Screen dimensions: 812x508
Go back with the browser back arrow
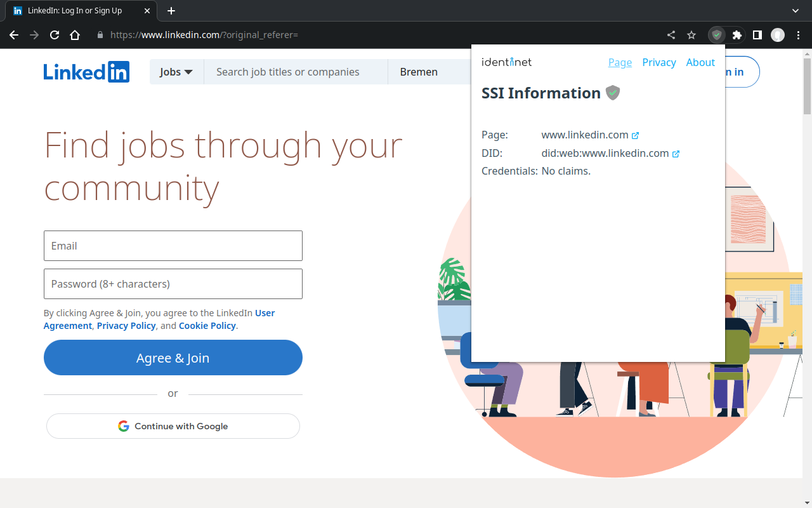pyautogui.click(x=14, y=35)
